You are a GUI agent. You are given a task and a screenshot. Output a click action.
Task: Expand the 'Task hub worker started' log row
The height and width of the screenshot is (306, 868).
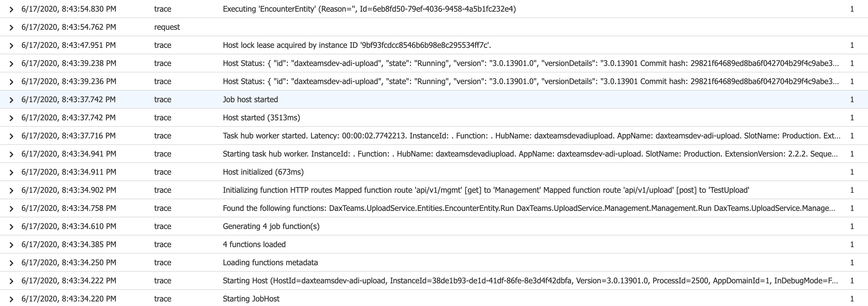(x=12, y=136)
